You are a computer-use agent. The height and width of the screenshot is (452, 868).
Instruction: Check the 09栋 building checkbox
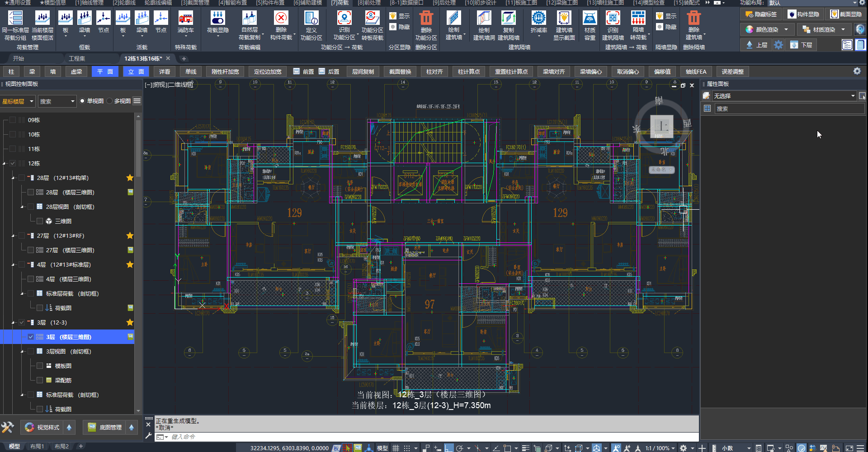(13, 120)
